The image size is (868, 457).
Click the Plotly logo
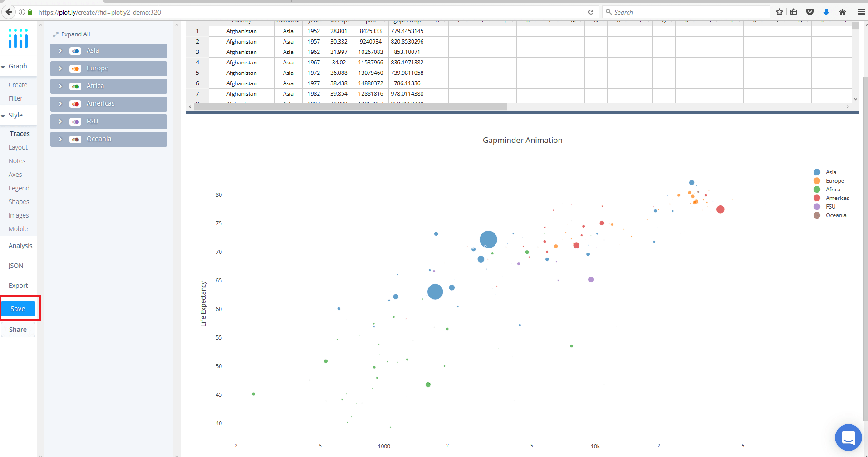(17, 39)
